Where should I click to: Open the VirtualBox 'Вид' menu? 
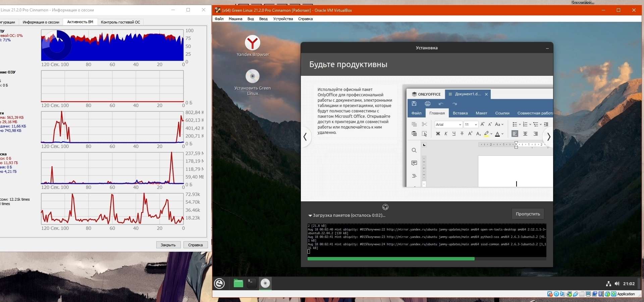coord(251,19)
